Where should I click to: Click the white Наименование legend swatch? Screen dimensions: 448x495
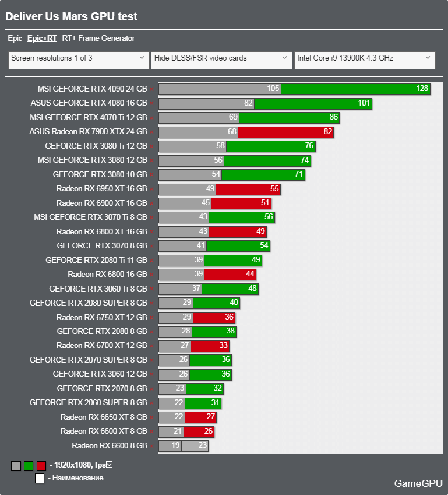[x=40, y=478]
